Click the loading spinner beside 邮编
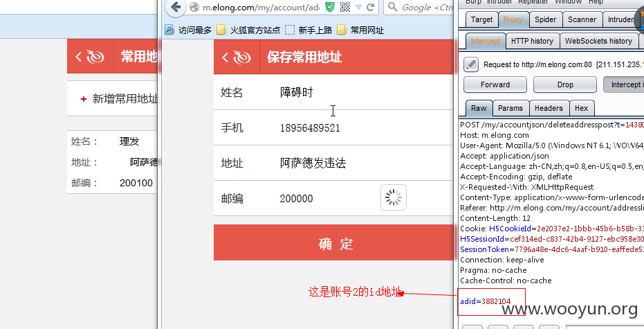This screenshot has height=329, width=644. (394, 197)
